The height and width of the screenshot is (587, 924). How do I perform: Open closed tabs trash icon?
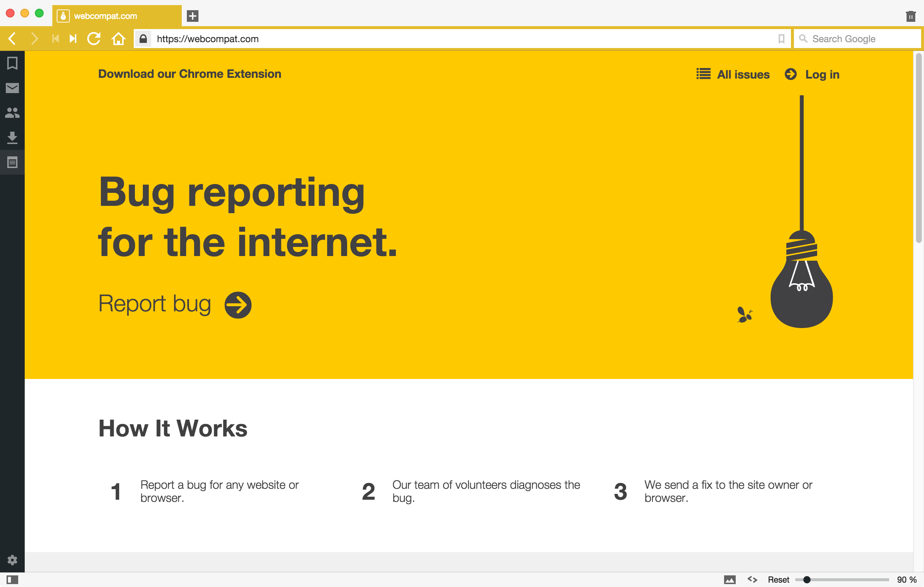point(911,16)
